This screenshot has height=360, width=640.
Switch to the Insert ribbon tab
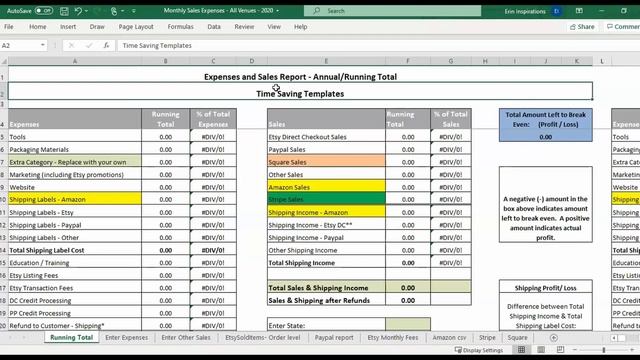click(x=68, y=27)
